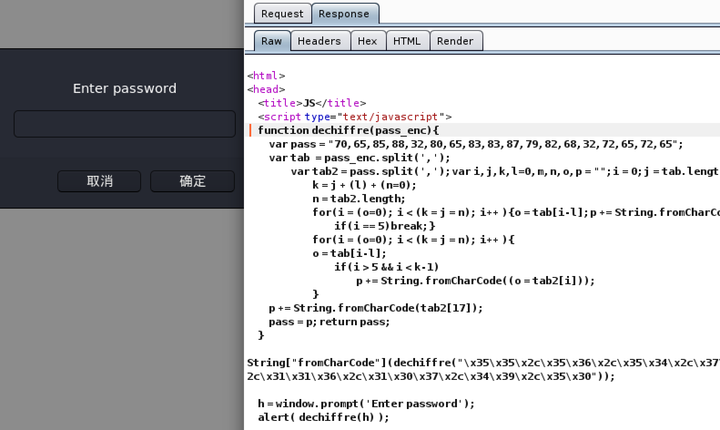Screen dimensions: 720x430
Task: Click the <html> tag line
Action: (x=266, y=76)
